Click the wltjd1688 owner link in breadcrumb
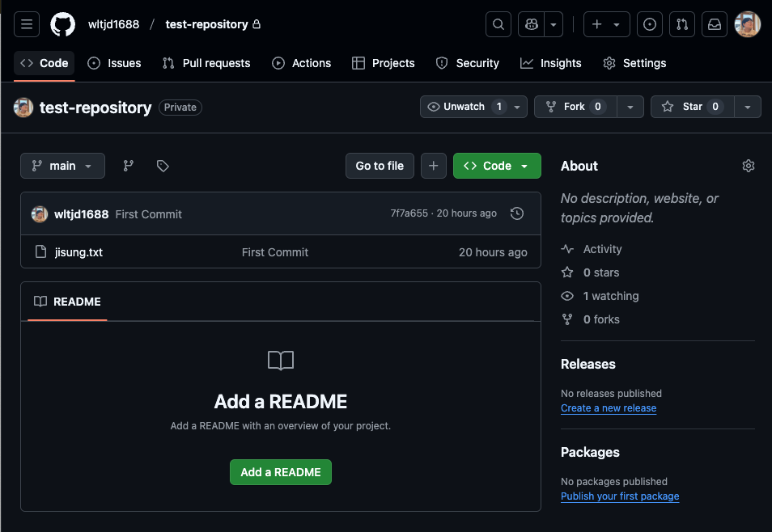 pyautogui.click(x=114, y=24)
